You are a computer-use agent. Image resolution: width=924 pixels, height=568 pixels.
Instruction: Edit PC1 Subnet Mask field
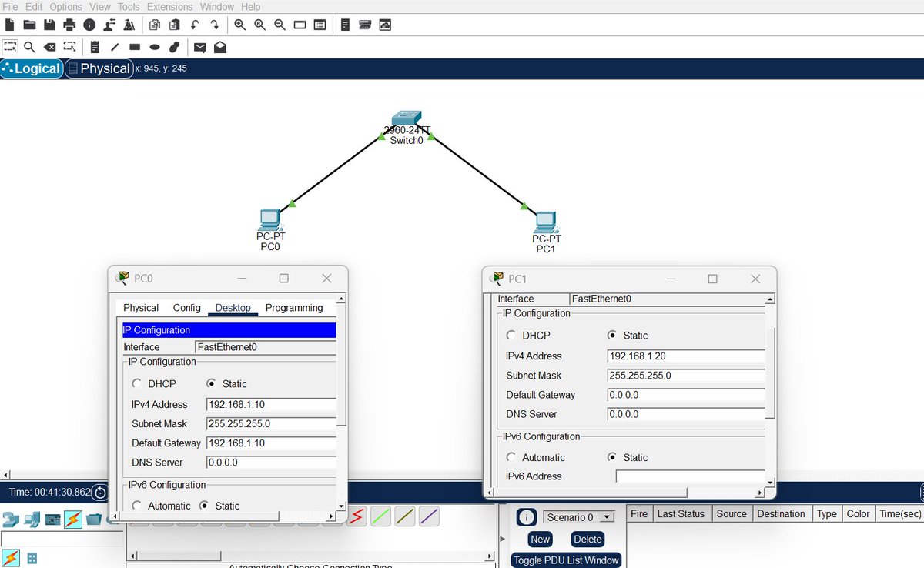click(x=686, y=376)
